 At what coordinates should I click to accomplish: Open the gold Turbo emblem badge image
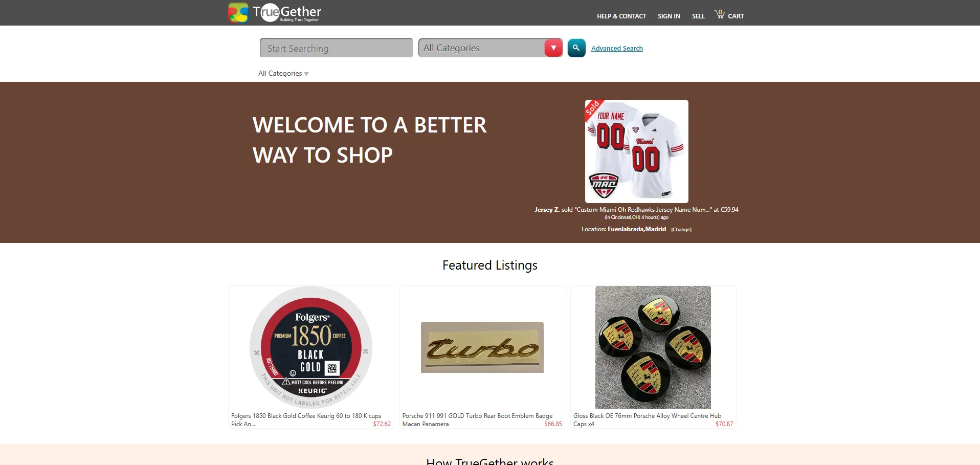coord(482,347)
